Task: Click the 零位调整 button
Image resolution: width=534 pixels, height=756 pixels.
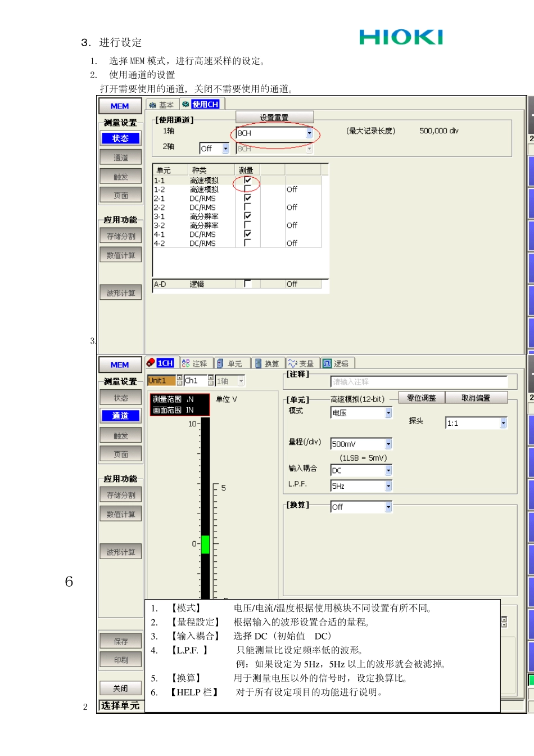Action: pyautogui.click(x=422, y=398)
